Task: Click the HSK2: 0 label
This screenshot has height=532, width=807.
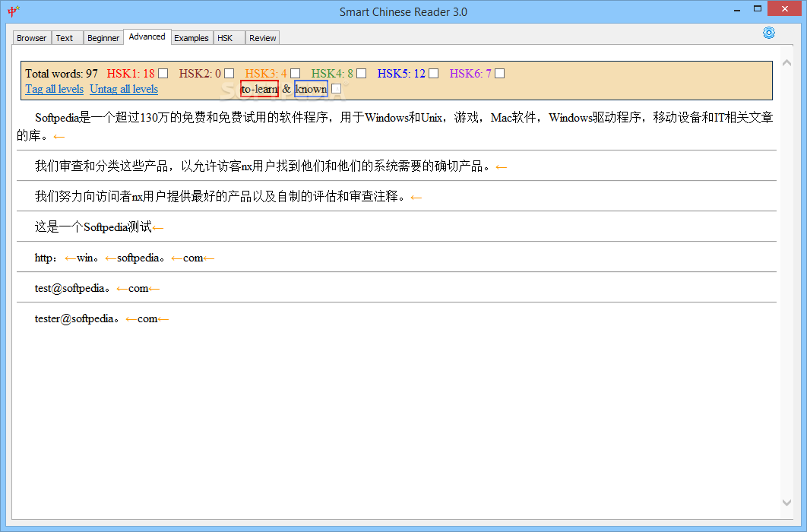Action: [x=200, y=74]
